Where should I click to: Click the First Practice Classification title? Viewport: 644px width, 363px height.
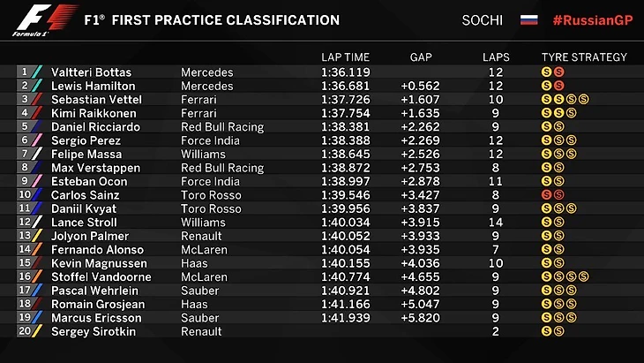[211, 19]
